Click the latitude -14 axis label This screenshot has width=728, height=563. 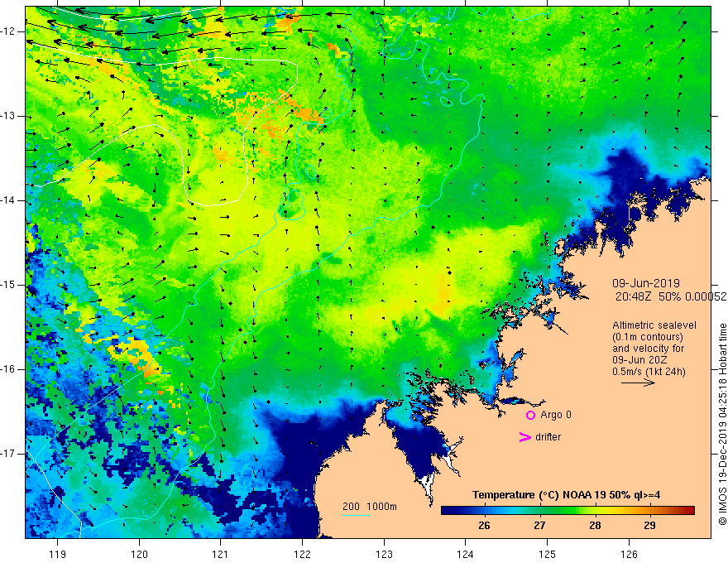pos(8,200)
